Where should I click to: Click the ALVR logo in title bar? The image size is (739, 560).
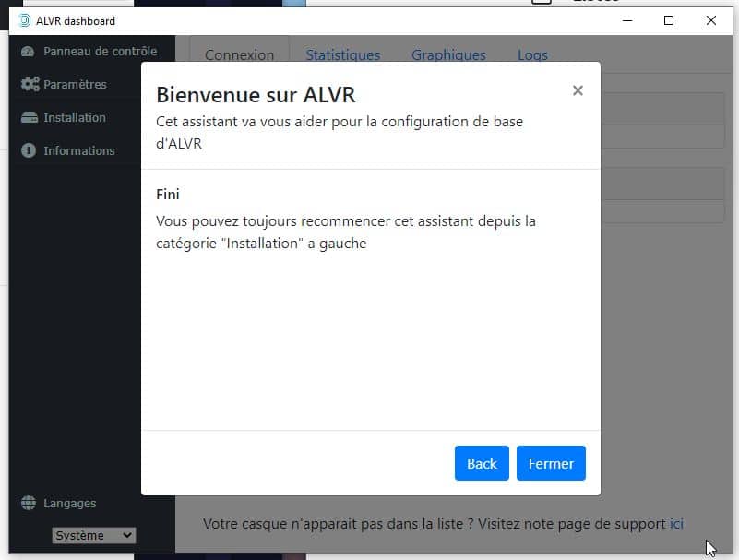(25, 20)
